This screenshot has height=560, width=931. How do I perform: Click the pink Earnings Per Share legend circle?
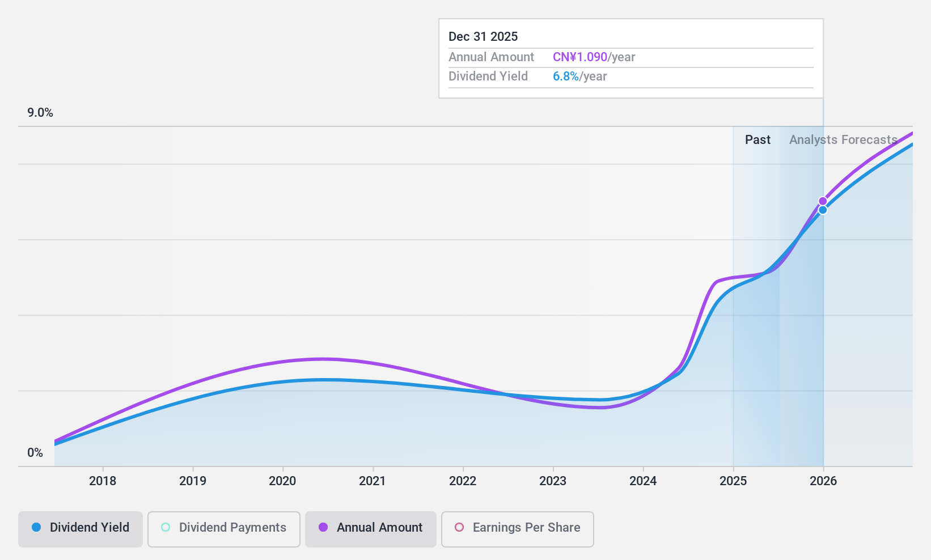pyautogui.click(x=459, y=527)
